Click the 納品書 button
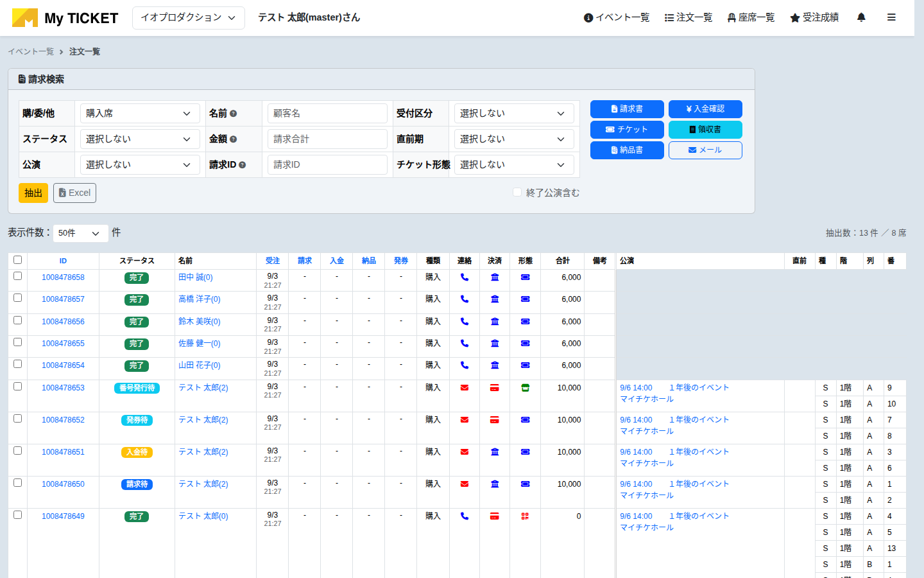924x578 pixels. 627,150
